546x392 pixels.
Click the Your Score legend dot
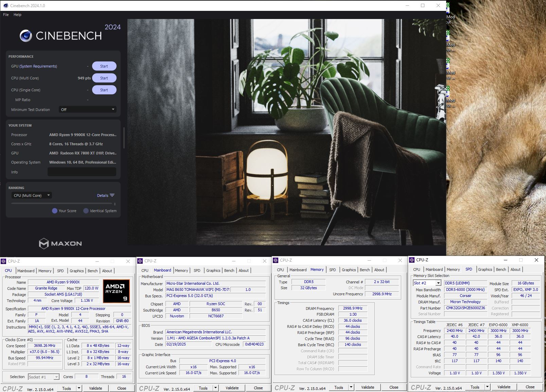pos(54,211)
